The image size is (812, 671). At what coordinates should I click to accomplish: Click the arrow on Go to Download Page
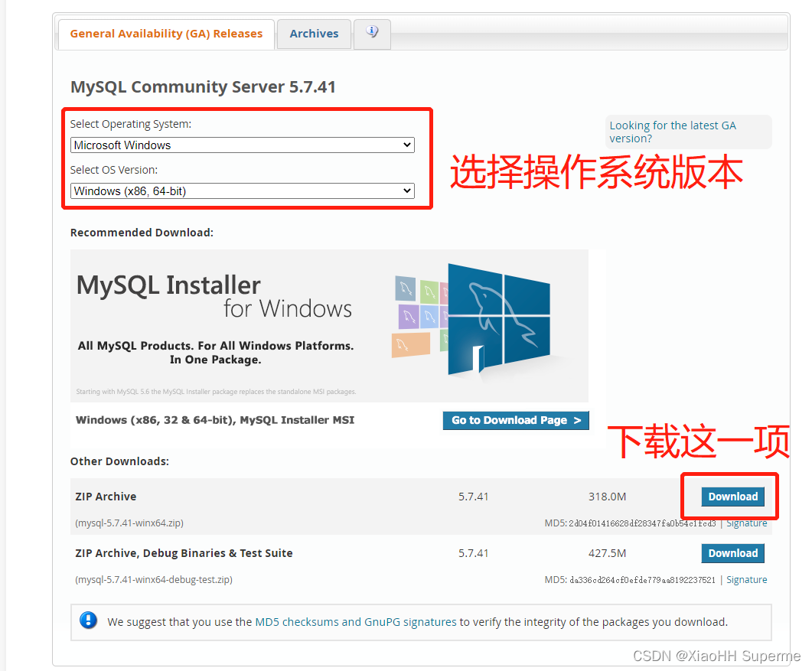pyautogui.click(x=577, y=420)
